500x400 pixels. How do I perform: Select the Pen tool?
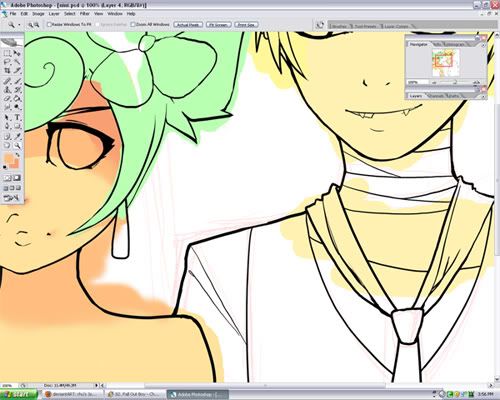(x=7, y=126)
